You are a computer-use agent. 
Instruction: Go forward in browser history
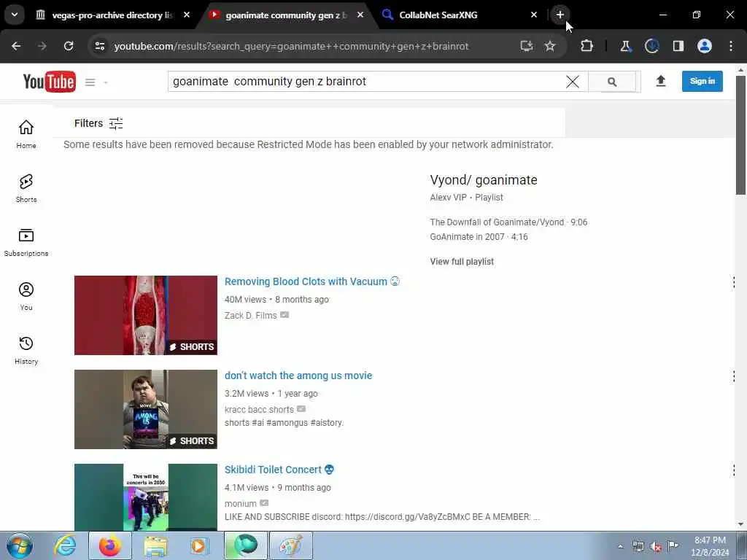click(42, 46)
